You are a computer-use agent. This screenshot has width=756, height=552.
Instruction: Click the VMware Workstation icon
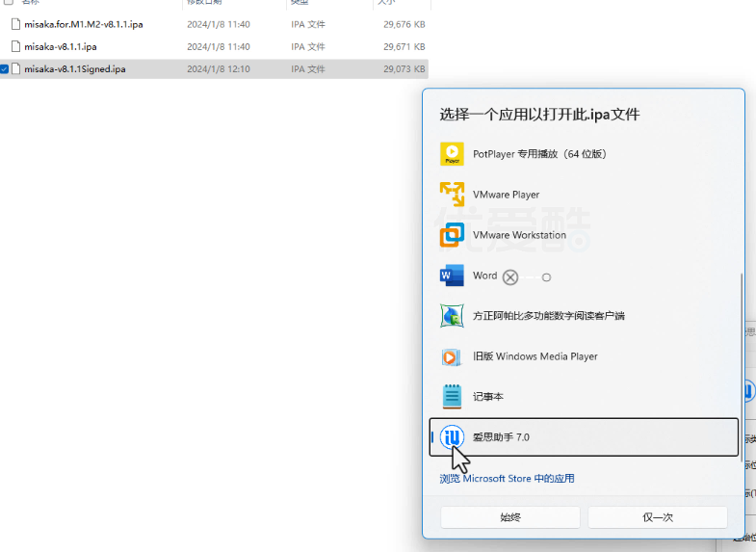tap(452, 235)
